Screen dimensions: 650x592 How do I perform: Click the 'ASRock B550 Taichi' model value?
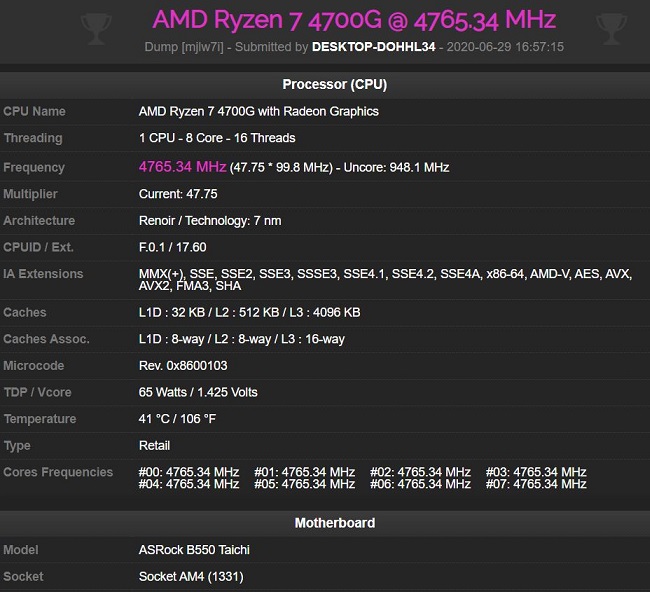click(x=194, y=550)
